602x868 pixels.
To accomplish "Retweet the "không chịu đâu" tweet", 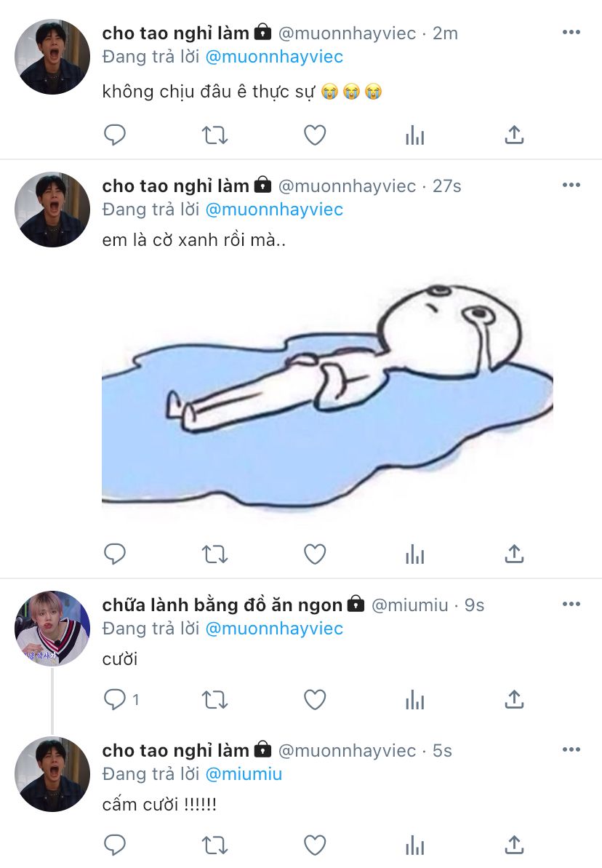I will 214,135.
